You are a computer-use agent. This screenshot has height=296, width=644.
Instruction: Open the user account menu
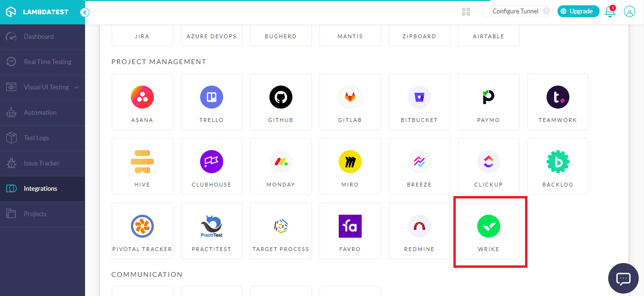pyautogui.click(x=629, y=12)
